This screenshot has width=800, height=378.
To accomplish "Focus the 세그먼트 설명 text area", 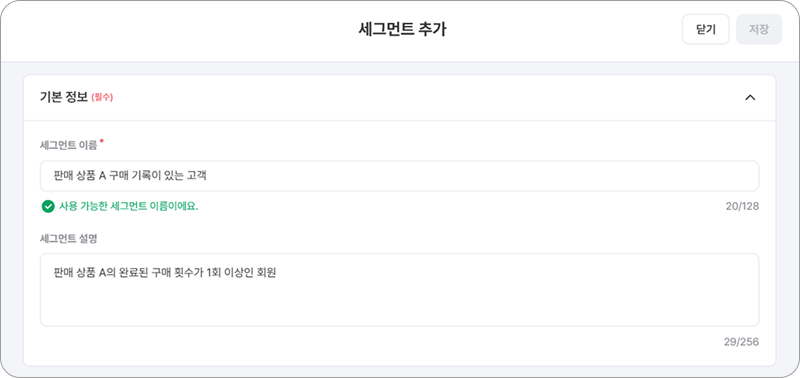I will 399,290.
